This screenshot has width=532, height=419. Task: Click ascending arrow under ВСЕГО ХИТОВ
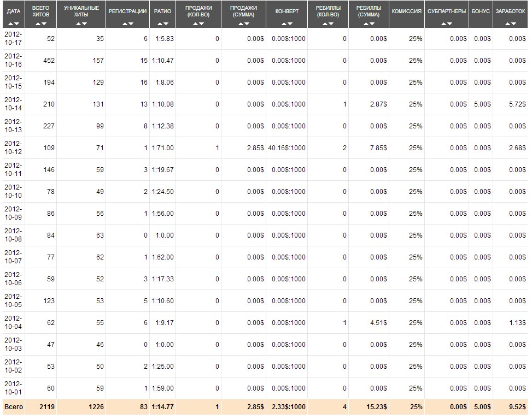tap(38, 24)
